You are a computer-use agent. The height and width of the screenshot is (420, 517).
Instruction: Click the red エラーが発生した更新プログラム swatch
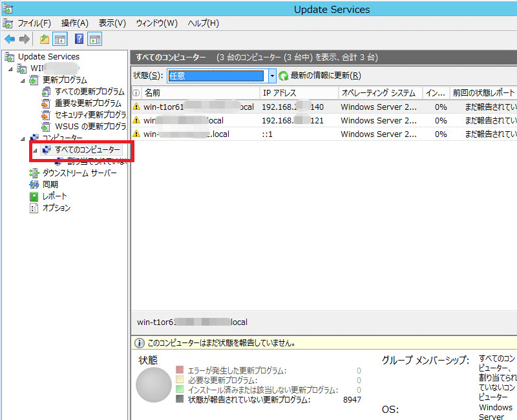point(180,369)
